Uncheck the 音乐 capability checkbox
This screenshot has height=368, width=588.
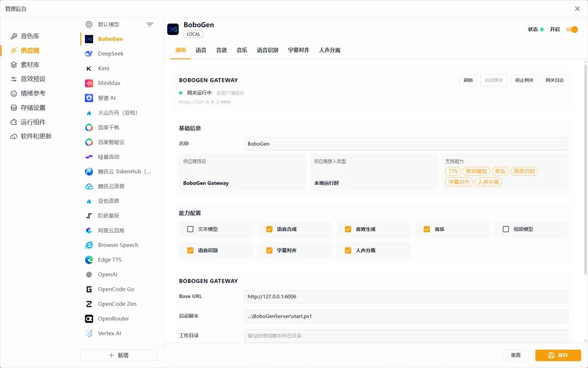tap(427, 229)
